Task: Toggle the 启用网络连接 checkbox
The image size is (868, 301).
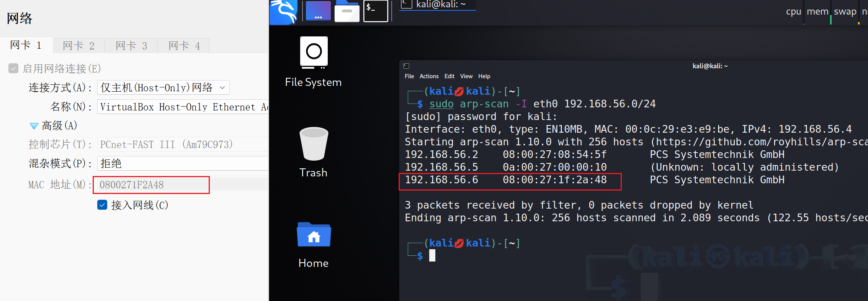Action: tap(13, 69)
